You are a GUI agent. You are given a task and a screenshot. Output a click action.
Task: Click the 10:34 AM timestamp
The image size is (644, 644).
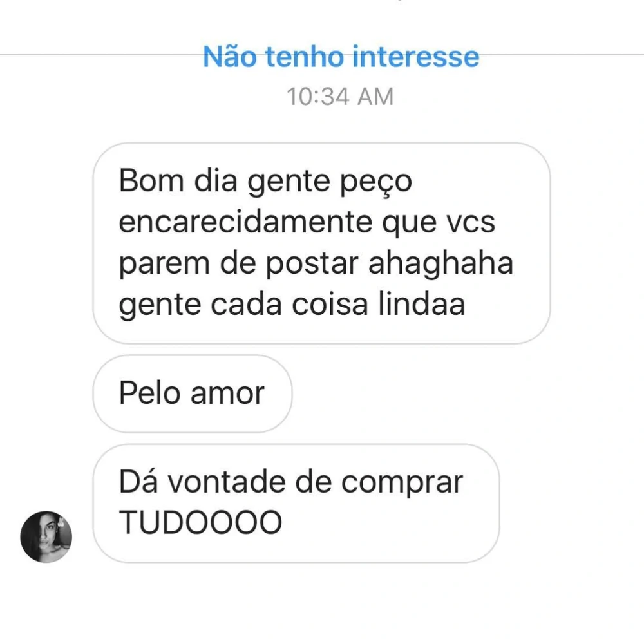(x=340, y=97)
